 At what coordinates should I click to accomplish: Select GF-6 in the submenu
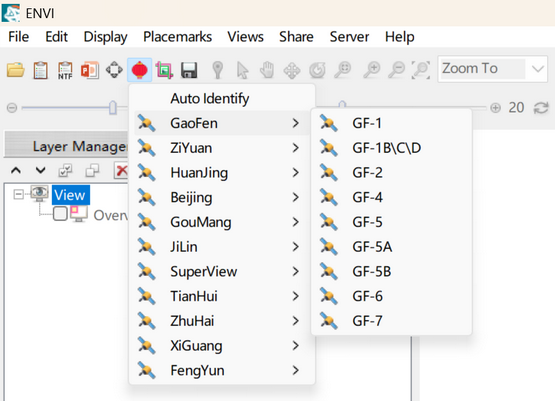tap(391, 296)
